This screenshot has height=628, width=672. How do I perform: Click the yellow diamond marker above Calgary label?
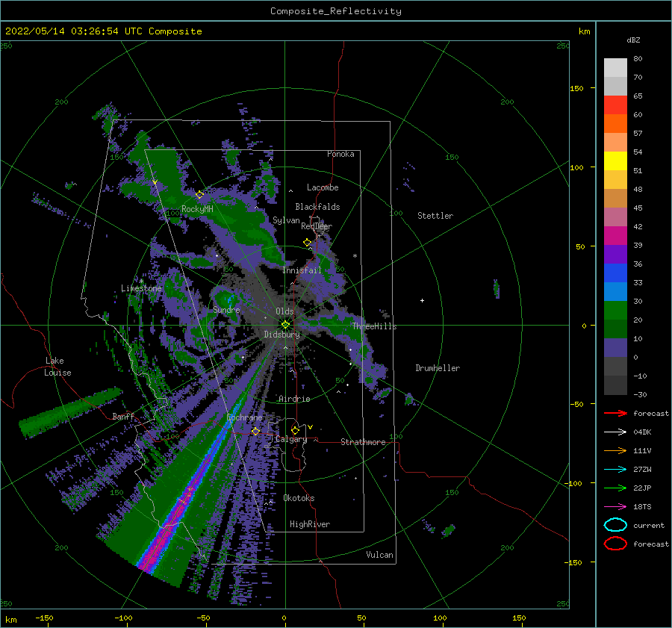[295, 430]
